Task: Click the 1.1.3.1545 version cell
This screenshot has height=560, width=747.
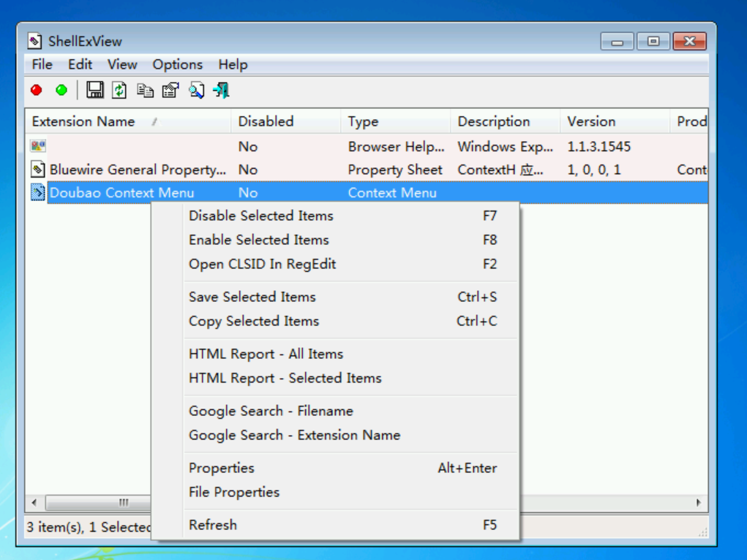Action: pyautogui.click(x=598, y=146)
